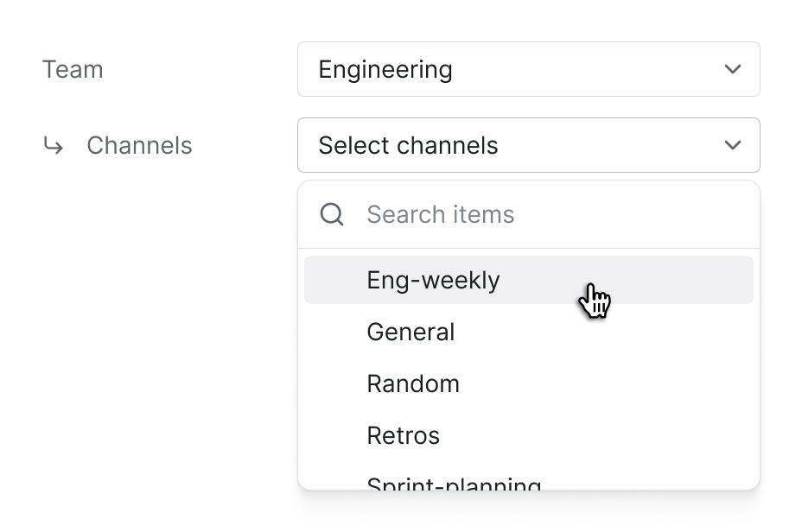Click empty space right of Random option
The width and height of the screenshot is (802, 532).
pyautogui.click(x=622, y=383)
